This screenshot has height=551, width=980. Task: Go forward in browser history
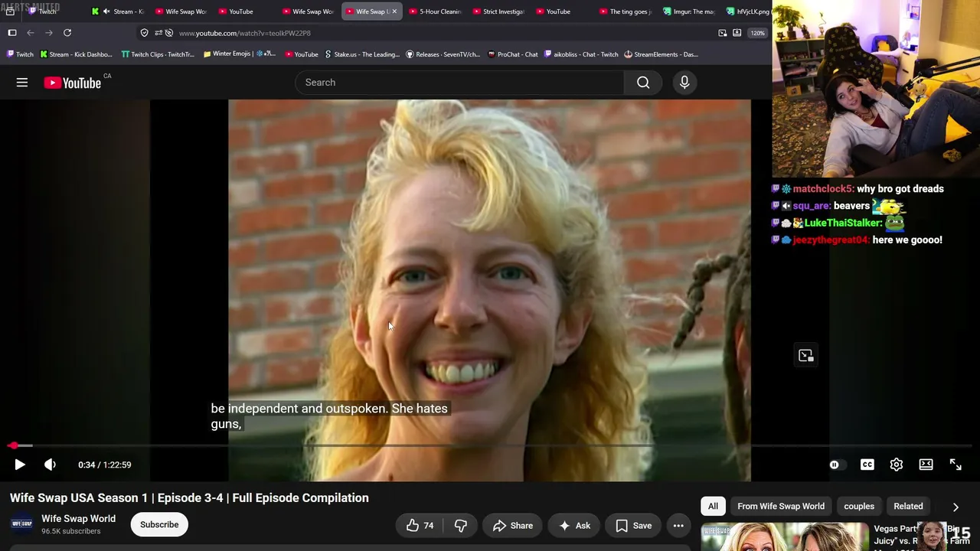(x=49, y=33)
